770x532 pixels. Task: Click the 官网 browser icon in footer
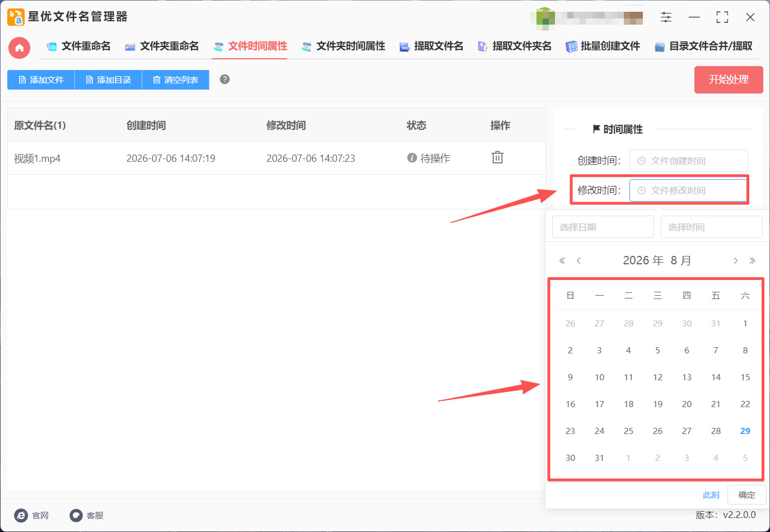click(21, 515)
